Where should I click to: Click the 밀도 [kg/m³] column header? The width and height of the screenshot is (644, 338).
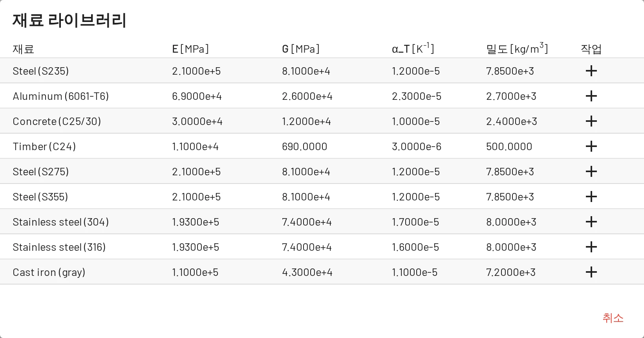tap(517, 48)
